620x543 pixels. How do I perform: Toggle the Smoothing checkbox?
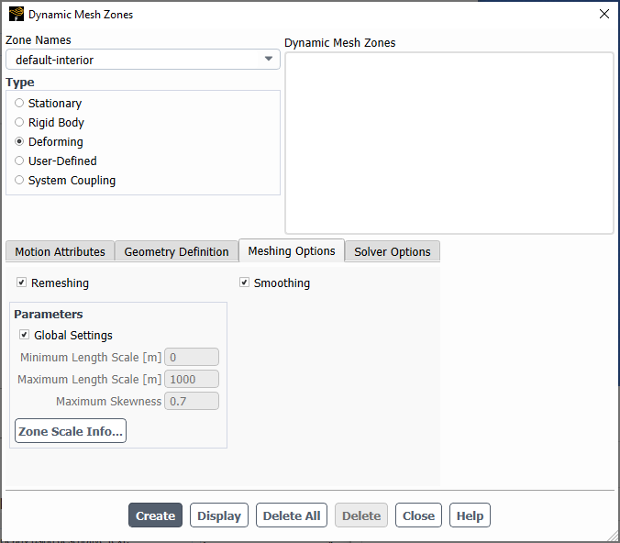pyautogui.click(x=244, y=282)
